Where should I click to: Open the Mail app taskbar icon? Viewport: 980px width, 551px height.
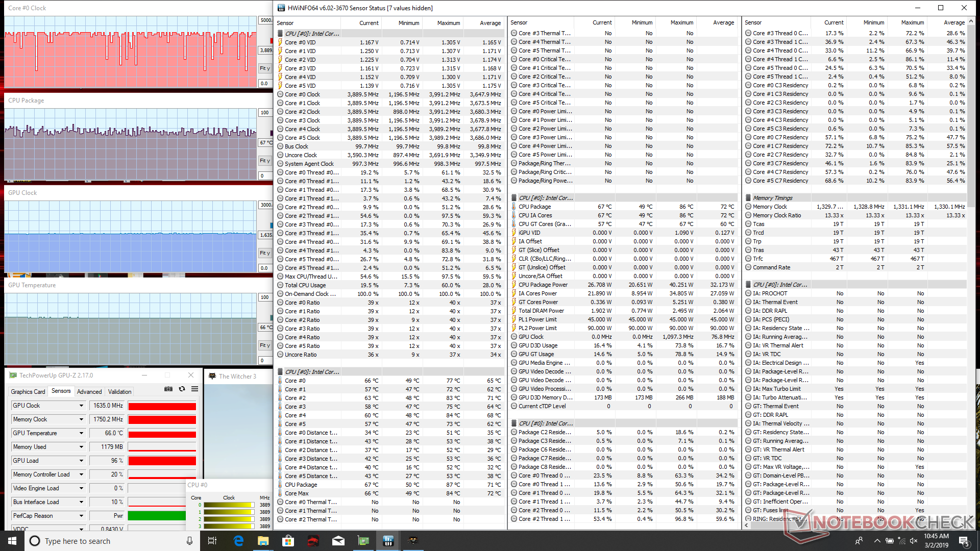coord(338,541)
